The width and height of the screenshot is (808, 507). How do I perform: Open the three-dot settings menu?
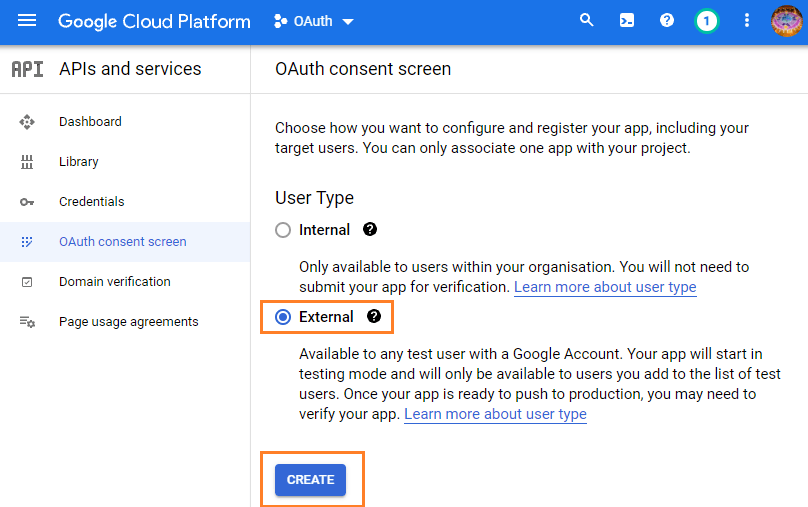747,21
